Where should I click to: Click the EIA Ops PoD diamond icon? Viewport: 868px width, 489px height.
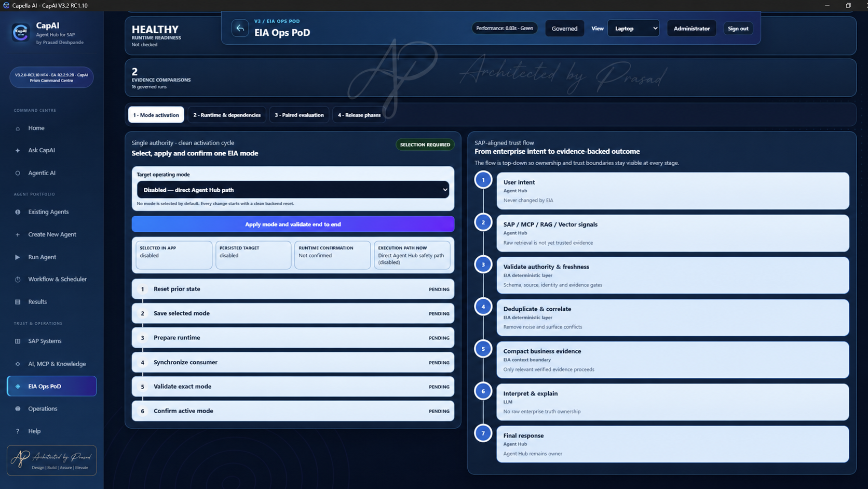click(x=18, y=387)
